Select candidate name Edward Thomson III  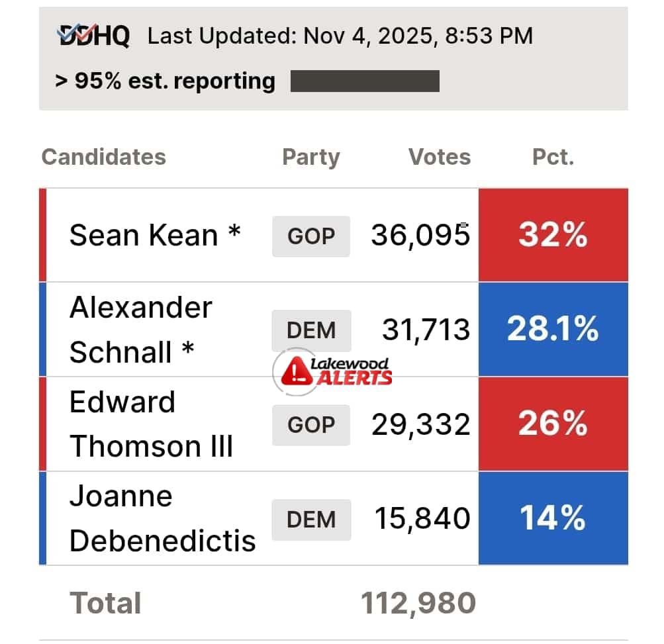point(151,424)
